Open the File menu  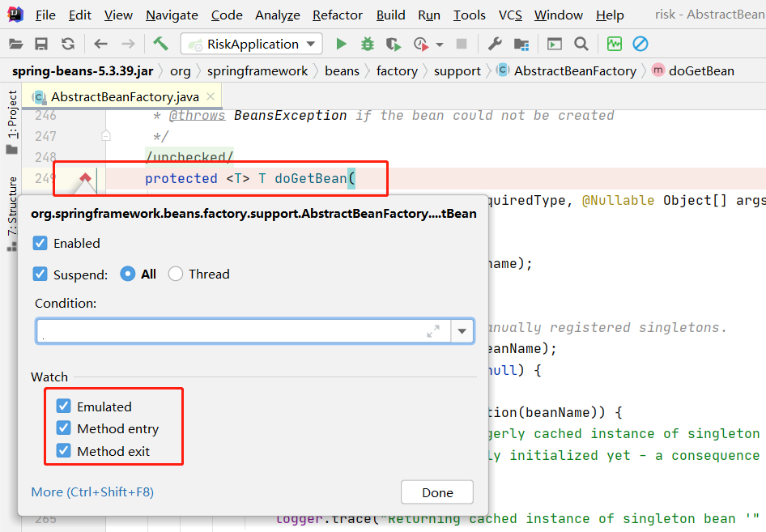[x=45, y=15]
